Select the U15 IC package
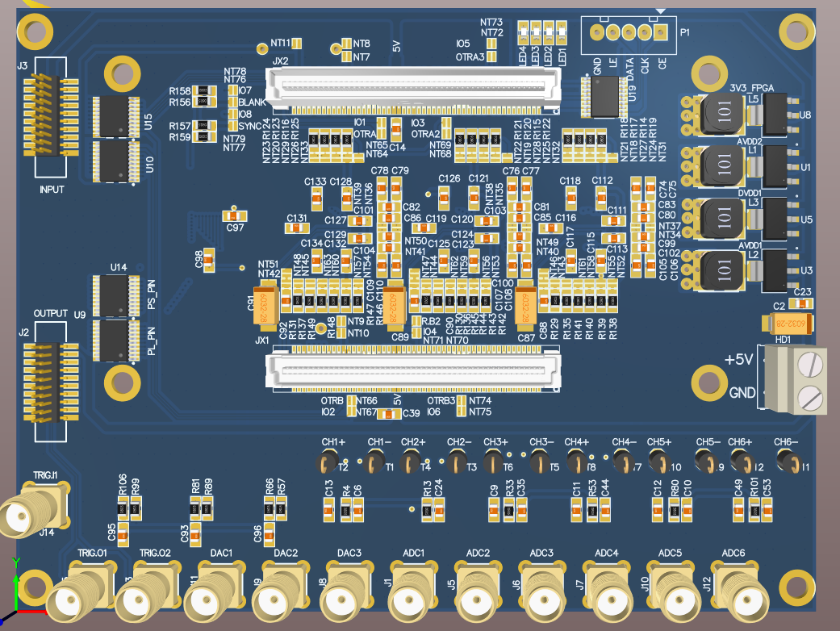Viewport: 840px width, 631px height. tap(117, 116)
